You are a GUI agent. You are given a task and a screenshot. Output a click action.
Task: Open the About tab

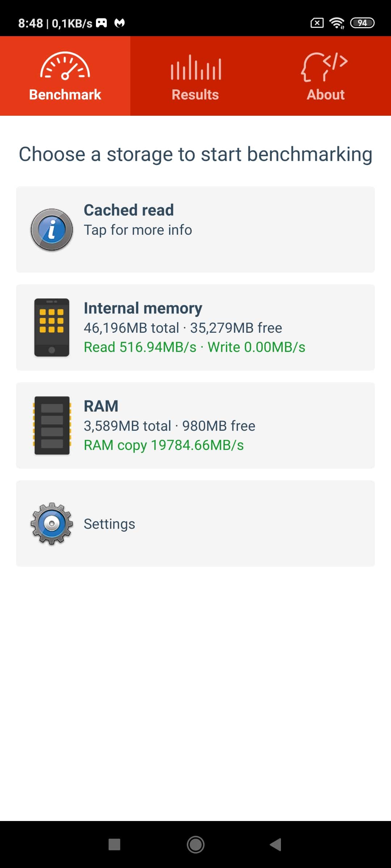point(326,76)
